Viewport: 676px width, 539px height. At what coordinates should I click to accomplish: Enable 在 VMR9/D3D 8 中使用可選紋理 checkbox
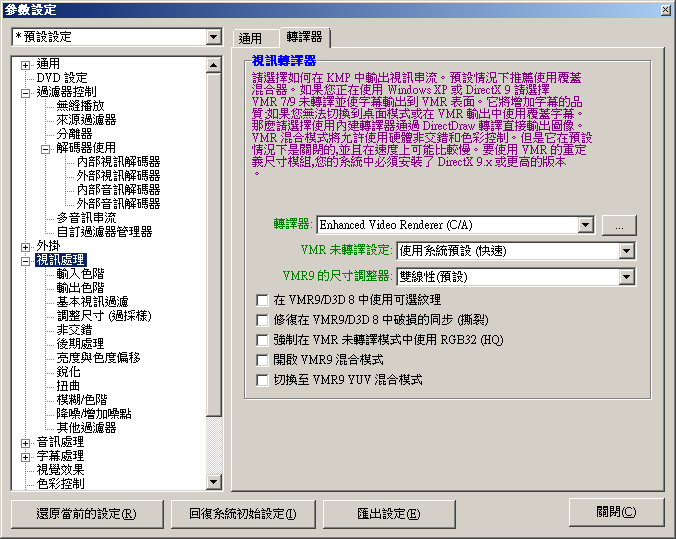262,300
